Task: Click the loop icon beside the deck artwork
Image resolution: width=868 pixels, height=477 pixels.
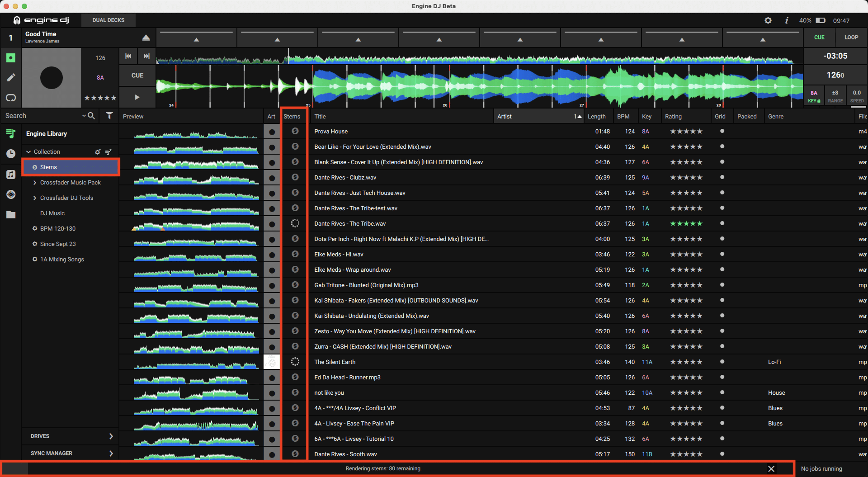Action: 11,98
